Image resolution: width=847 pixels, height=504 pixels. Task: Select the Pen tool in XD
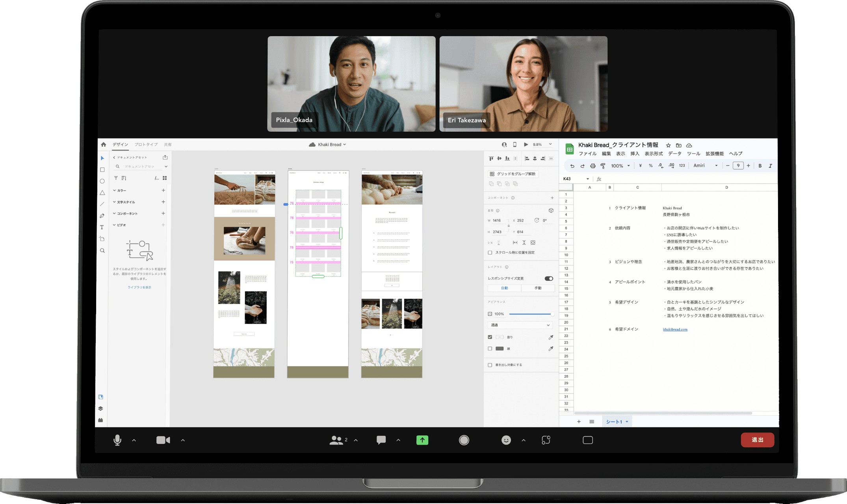click(x=102, y=216)
